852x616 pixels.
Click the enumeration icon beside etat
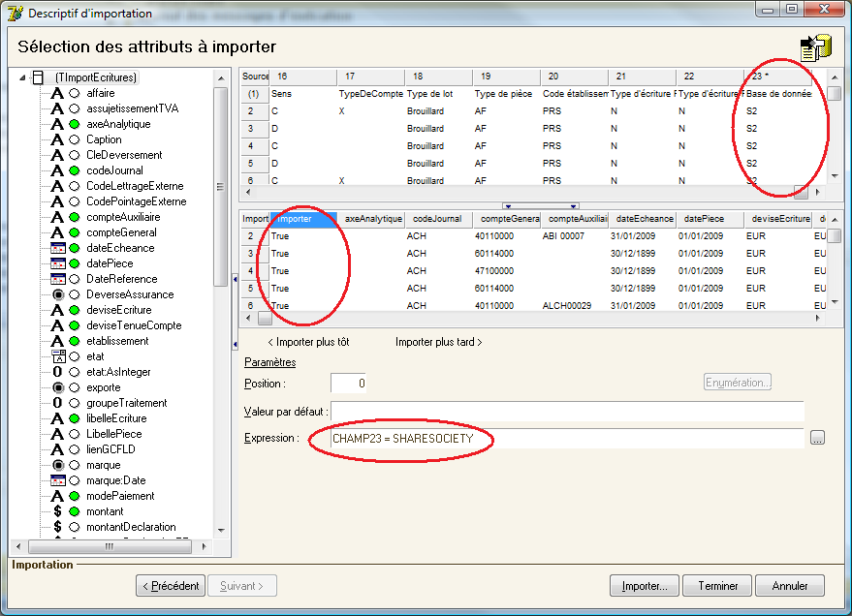point(57,356)
